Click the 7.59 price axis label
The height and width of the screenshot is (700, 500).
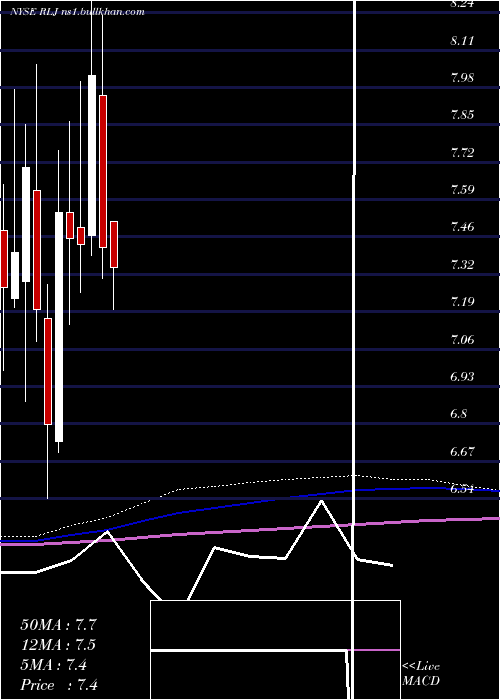(462, 190)
